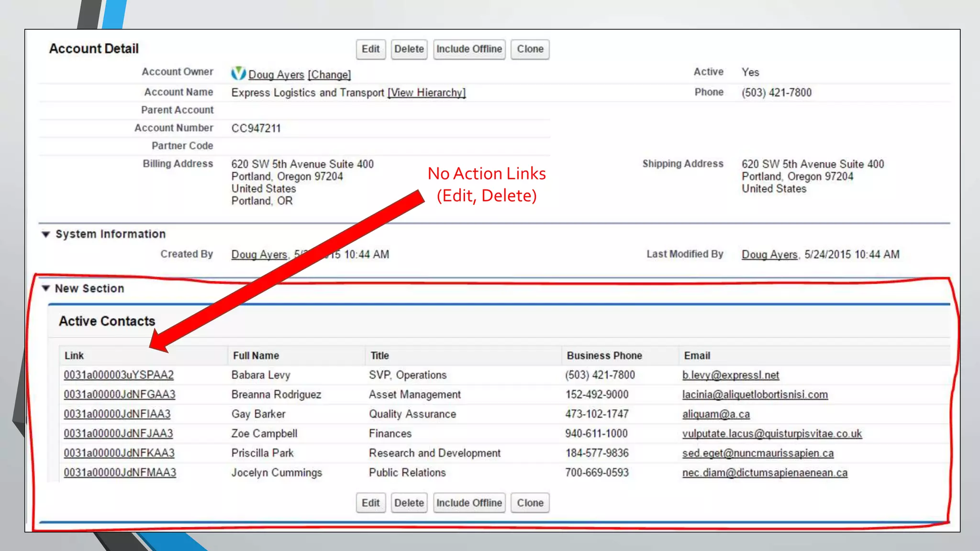Collapse the System Information section
The width and height of the screenshot is (980, 551).
tap(46, 234)
